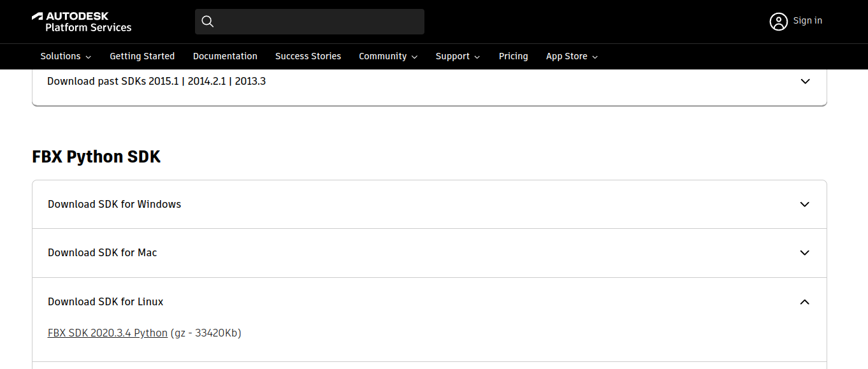The height and width of the screenshot is (369, 868).
Task: Open the App Store dropdown
Action: tap(572, 57)
